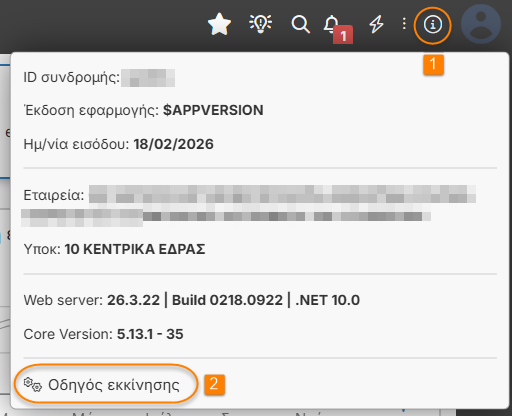Click the login date 18/02/2026
Viewport: 512px width, 416px height.
[173, 144]
